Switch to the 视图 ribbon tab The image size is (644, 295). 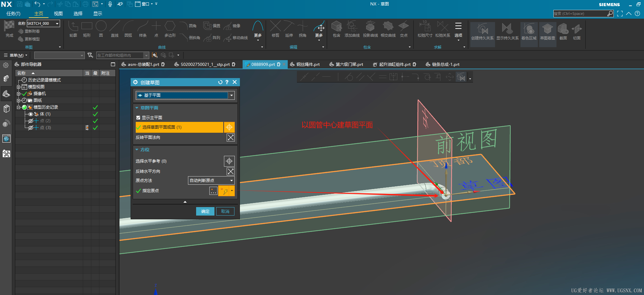tap(58, 14)
